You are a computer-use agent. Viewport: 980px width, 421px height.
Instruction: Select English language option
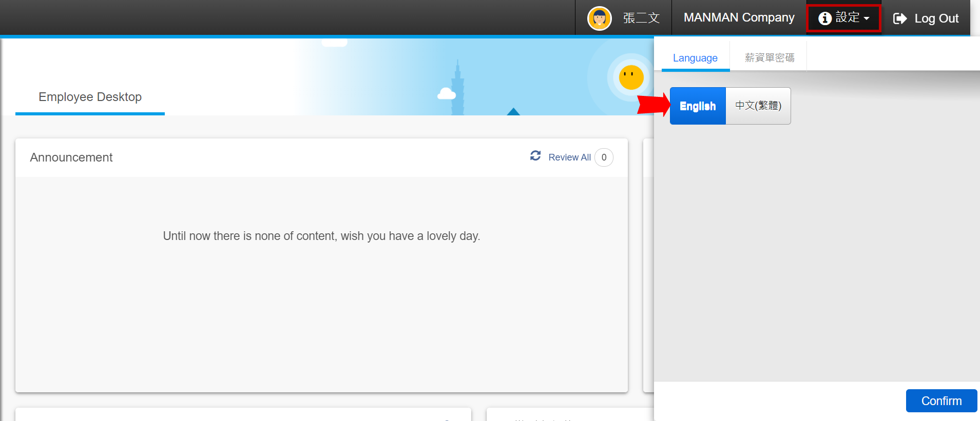[x=697, y=106]
